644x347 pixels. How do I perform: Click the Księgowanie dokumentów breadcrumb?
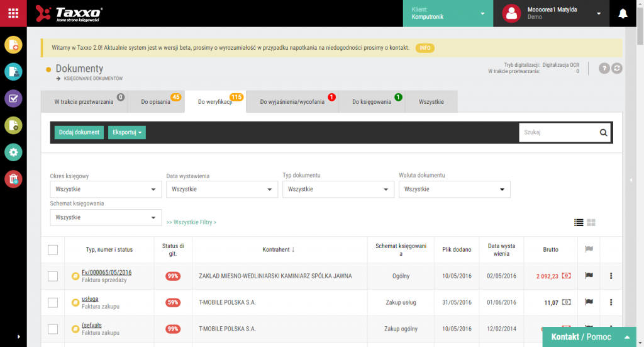93,79
